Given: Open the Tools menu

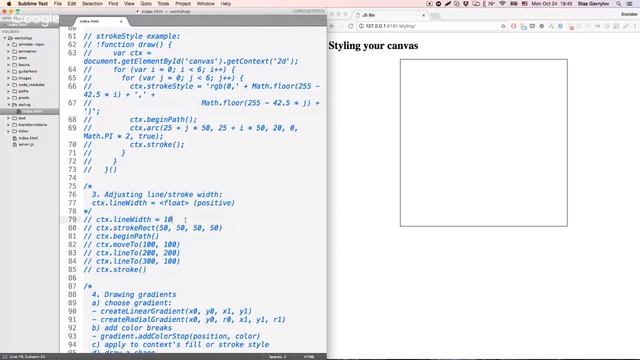Looking at the screenshot, I should 163,4.
